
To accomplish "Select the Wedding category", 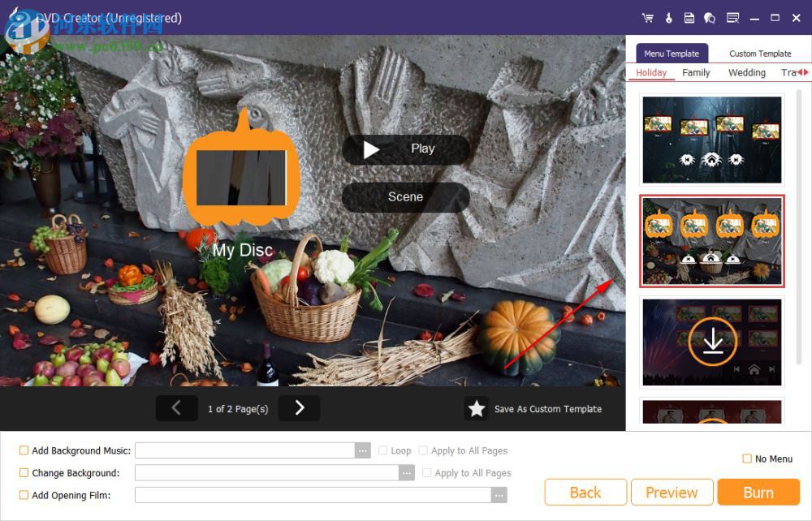I will [x=747, y=72].
